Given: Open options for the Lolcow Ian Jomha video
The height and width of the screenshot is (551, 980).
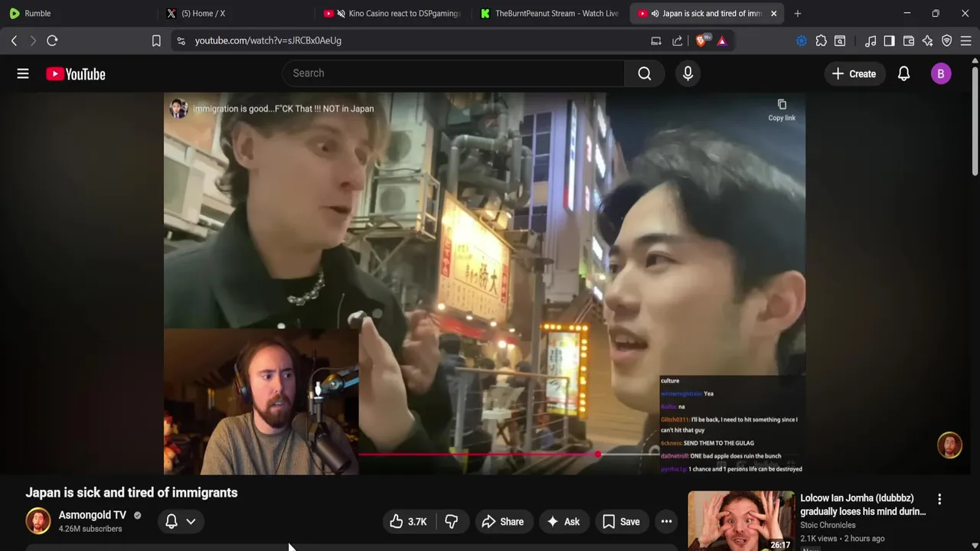Looking at the screenshot, I should pos(939,499).
